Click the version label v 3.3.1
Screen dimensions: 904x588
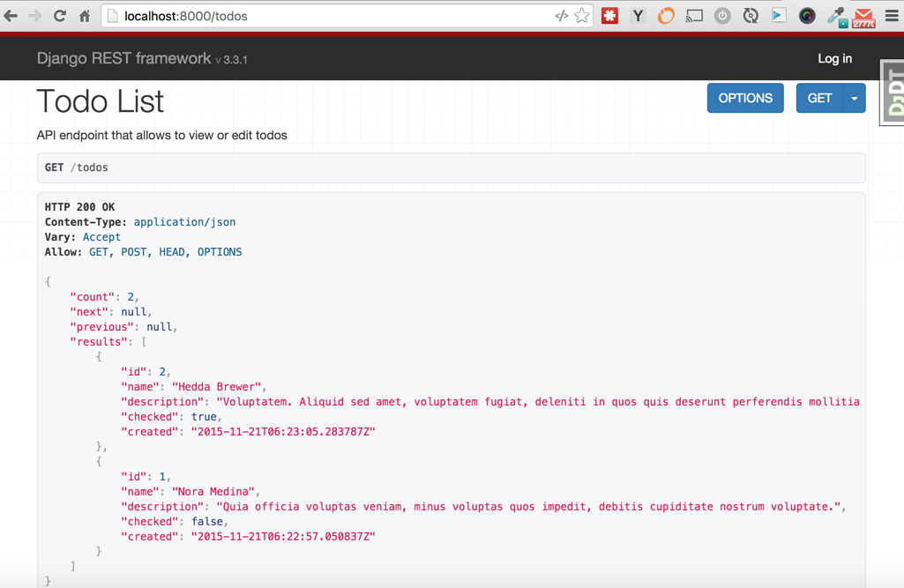tap(231, 60)
